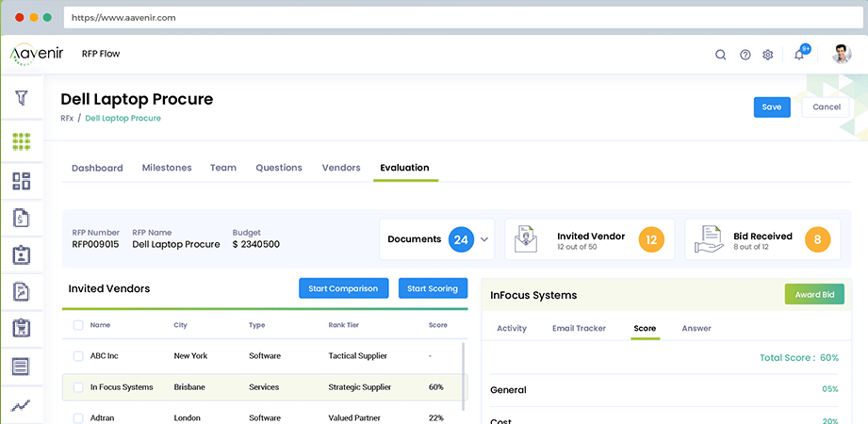This screenshot has width=868, height=424.
Task: Click the Invited Vendor 12 badge
Action: tap(651, 239)
